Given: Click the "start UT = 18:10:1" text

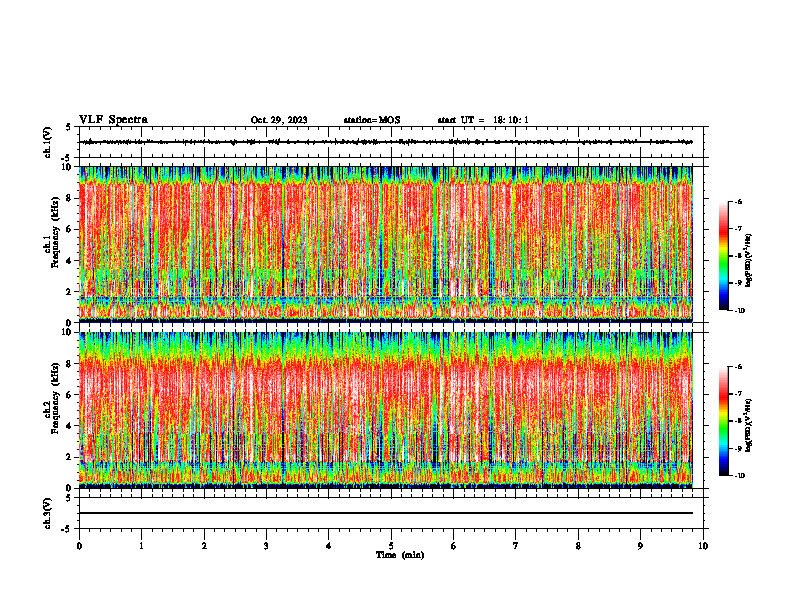Looking at the screenshot, I should [483, 120].
